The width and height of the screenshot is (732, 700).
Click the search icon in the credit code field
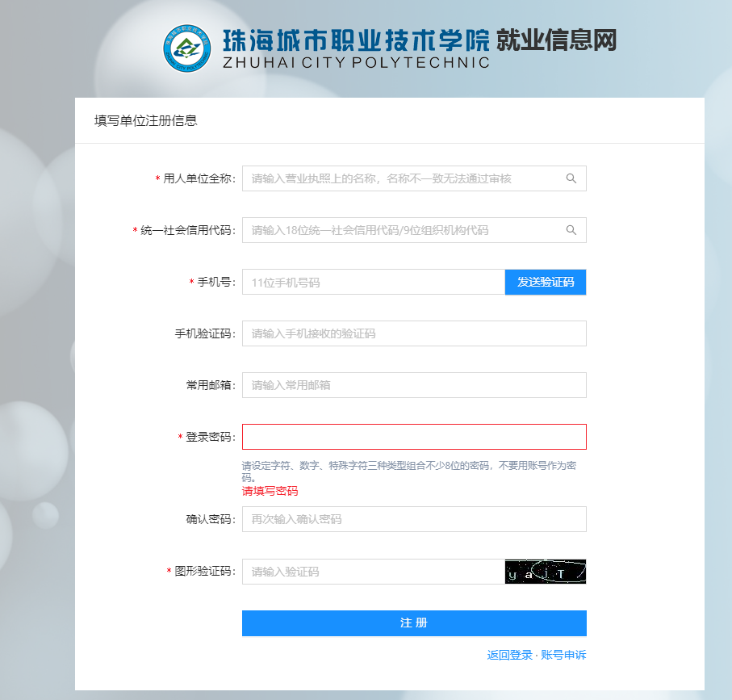(571, 230)
